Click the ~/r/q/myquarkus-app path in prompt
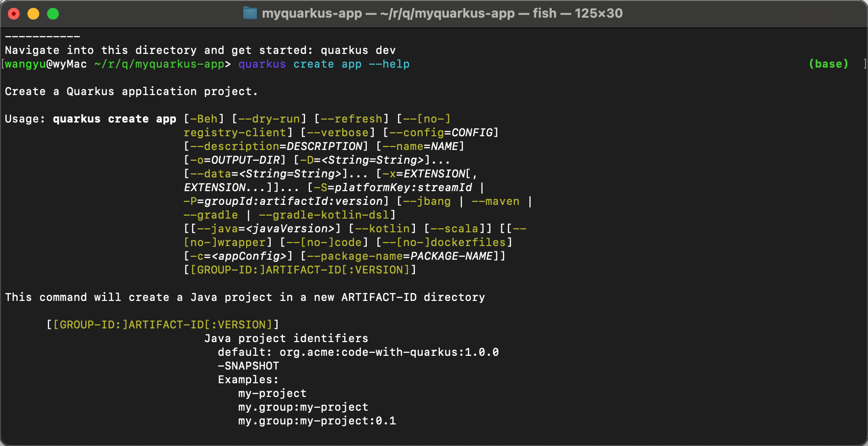This screenshot has width=868, height=446. click(159, 64)
